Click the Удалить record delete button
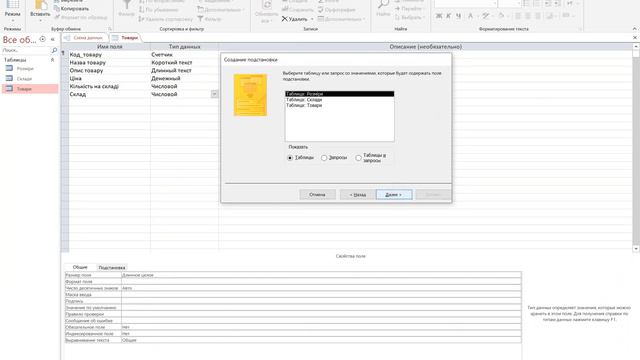The image size is (640, 360). point(295,19)
